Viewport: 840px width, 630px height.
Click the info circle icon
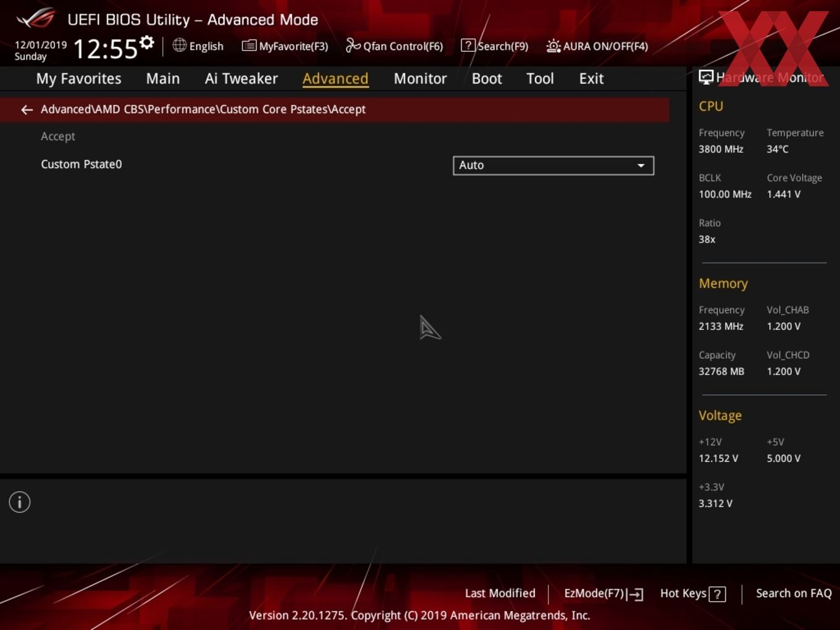click(20, 502)
